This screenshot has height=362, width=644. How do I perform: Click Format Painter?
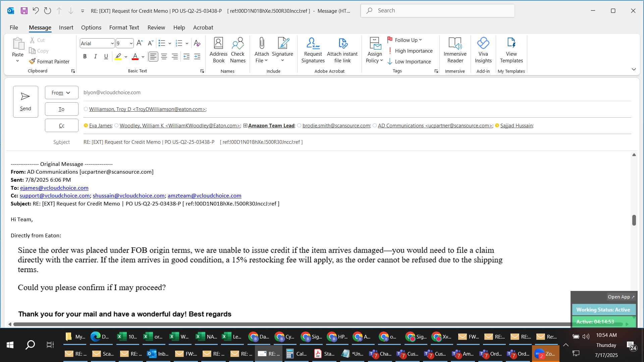tap(49, 61)
